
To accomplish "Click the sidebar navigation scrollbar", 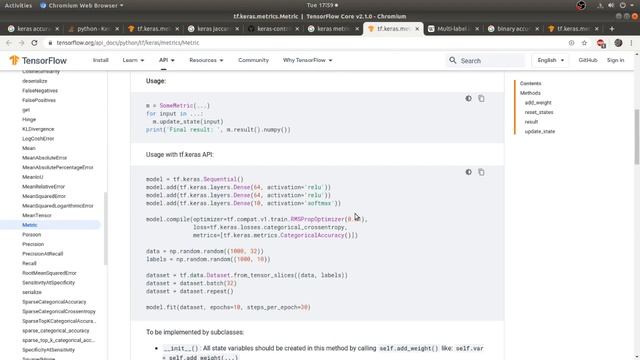I will click(106, 229).
